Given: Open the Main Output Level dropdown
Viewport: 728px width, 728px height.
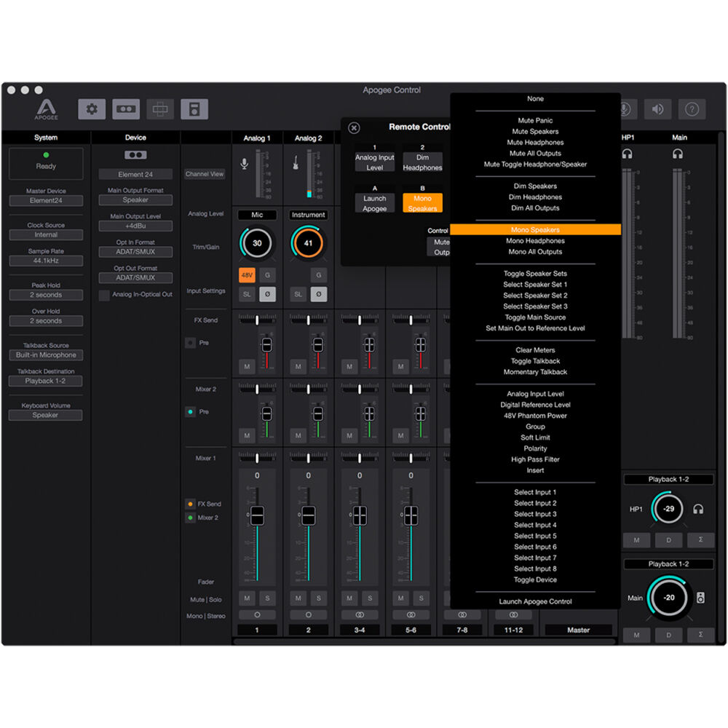Looking at the screenshot, I should click(135, 226).
